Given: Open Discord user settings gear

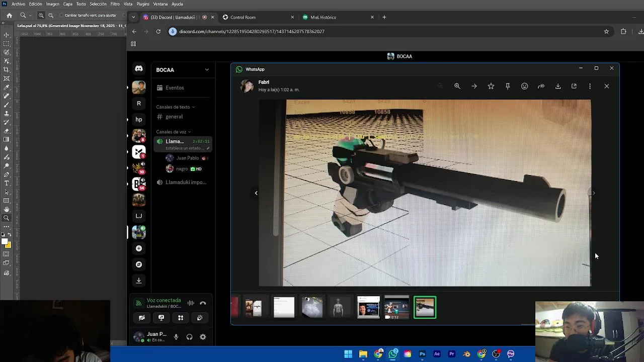Looking at the screenshot, I should tap(203, 337).
